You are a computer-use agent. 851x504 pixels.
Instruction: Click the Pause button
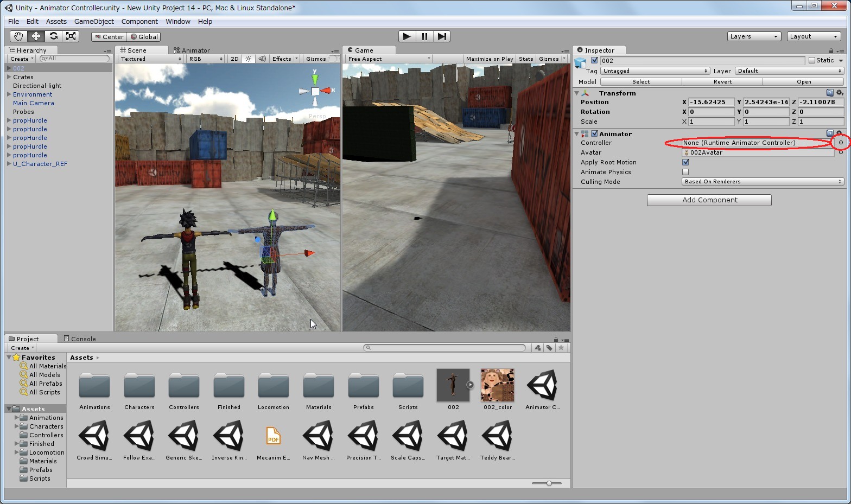coord(424,36)
